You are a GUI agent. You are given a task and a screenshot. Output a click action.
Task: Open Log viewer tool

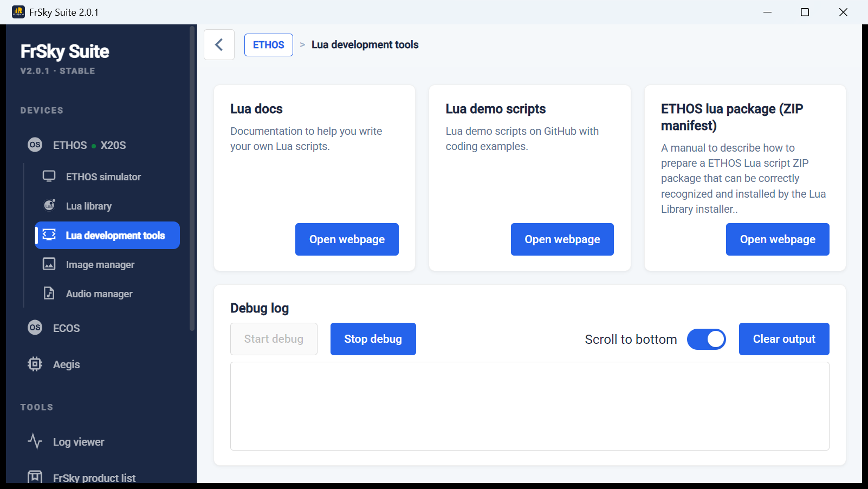100,441
